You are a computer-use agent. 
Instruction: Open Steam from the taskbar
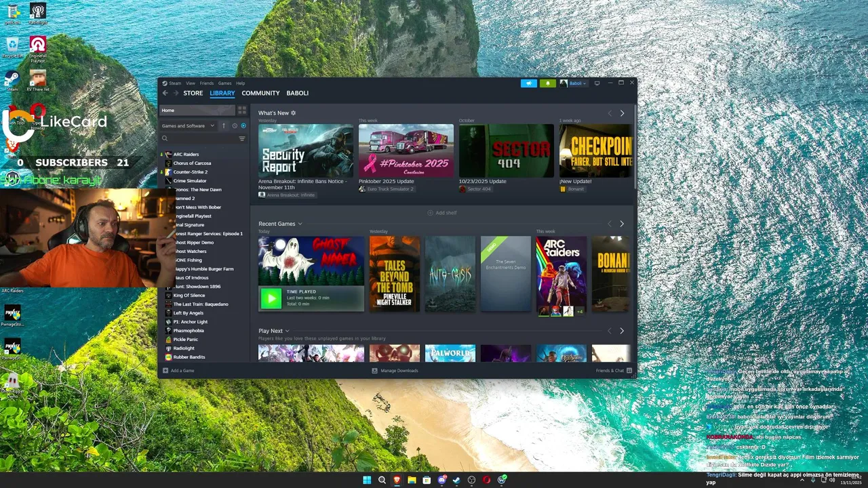click(456, 480)
